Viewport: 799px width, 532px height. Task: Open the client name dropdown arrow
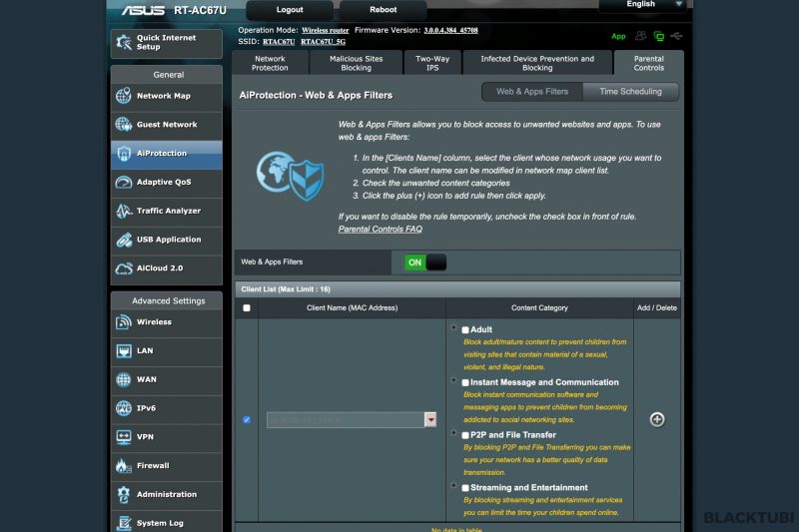pyautogui.click(x=430, y=419)
